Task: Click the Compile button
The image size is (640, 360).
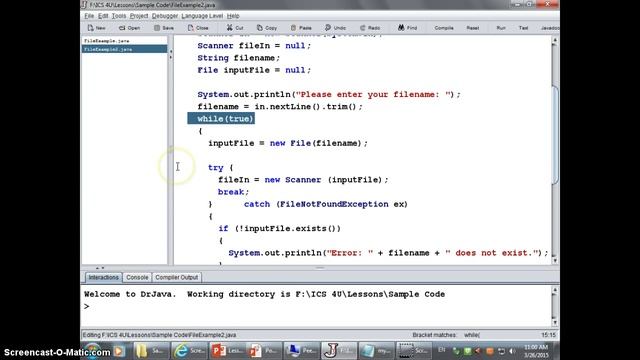Action: pyautogui.click(x=444, y=28)
